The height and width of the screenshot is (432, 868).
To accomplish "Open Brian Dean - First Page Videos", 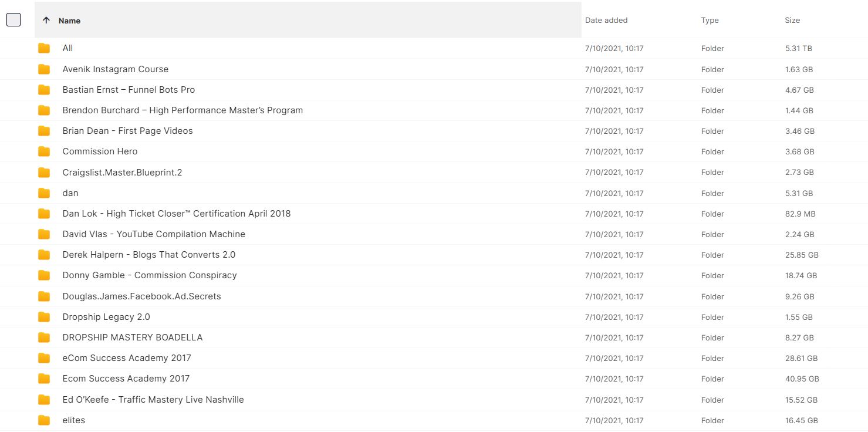I will [127, 131].
